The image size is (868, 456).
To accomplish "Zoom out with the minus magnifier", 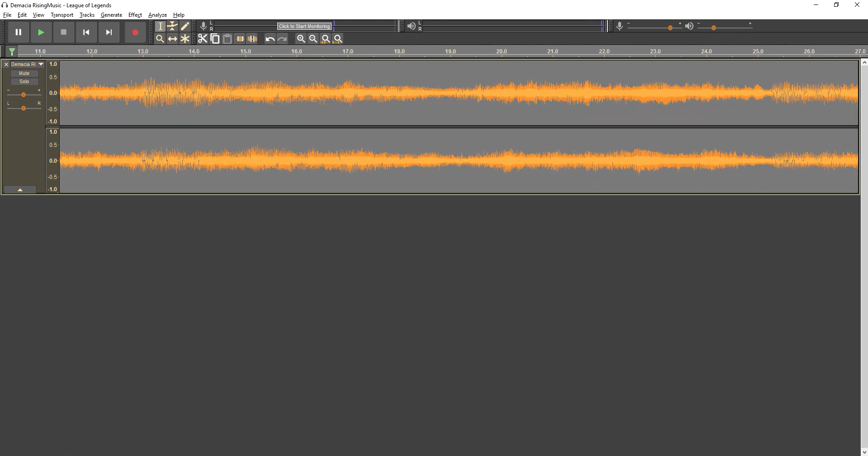I will (313, 39).
